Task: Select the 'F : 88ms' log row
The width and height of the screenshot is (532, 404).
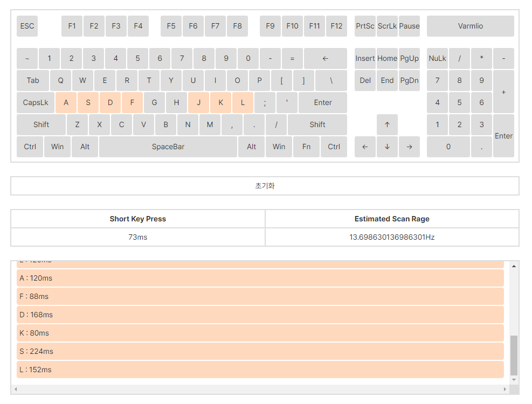Action: click(260, 296)
